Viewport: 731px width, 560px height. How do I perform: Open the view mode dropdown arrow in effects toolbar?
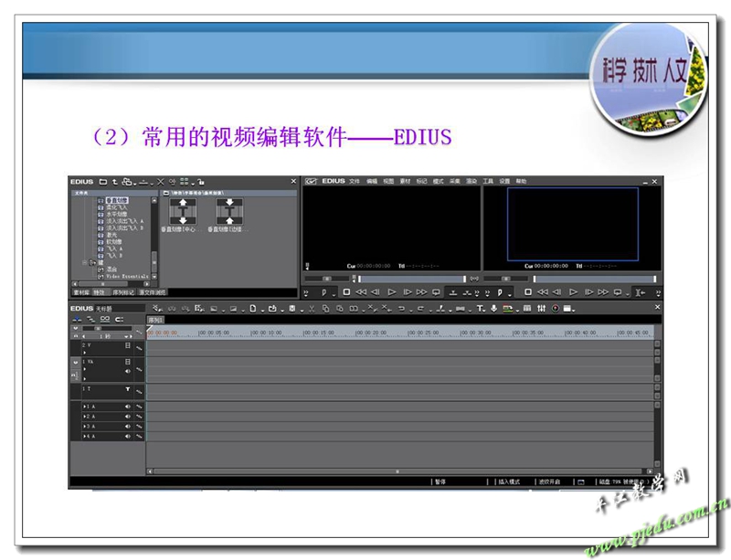click(193, 184)
